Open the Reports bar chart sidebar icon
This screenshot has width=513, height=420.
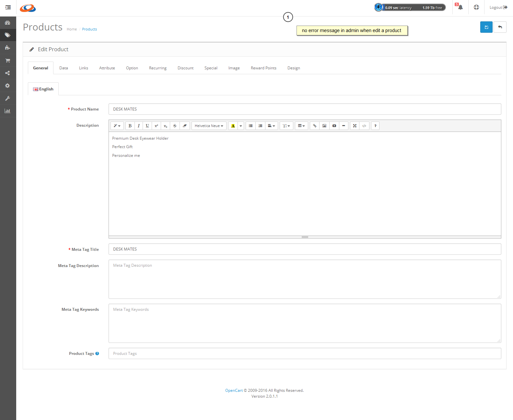tap(8, 111)
